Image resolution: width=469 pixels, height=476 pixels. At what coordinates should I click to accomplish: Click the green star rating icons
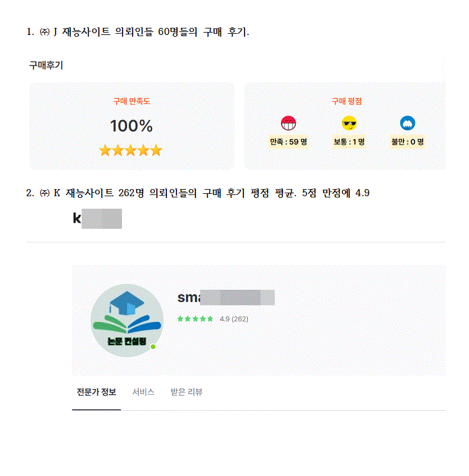coord(195,319)
